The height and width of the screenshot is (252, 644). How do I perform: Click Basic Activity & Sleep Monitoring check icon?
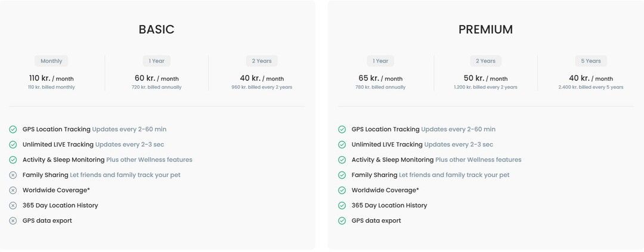click(13, 160)
